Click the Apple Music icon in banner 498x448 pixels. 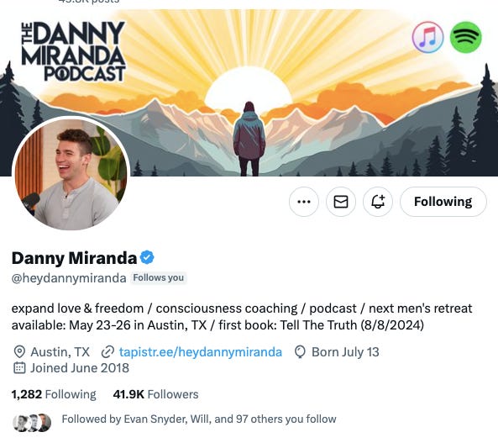[x=427, y=37]
